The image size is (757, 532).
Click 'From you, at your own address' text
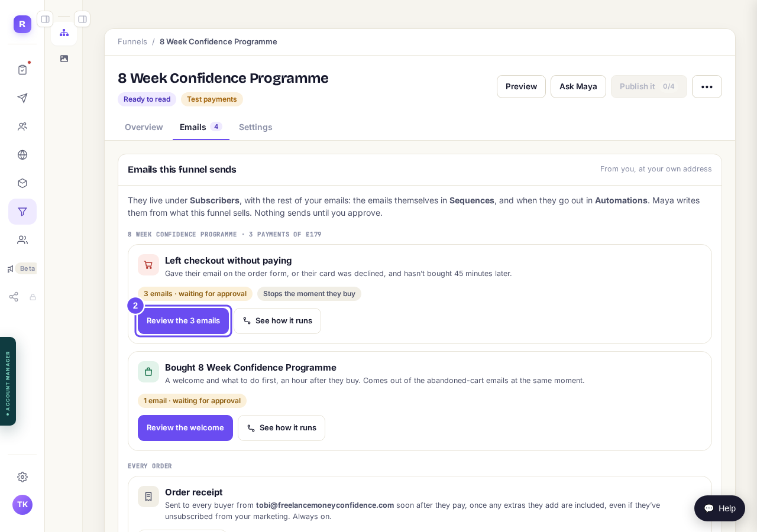pyautogui.click(x=656, y=169)
